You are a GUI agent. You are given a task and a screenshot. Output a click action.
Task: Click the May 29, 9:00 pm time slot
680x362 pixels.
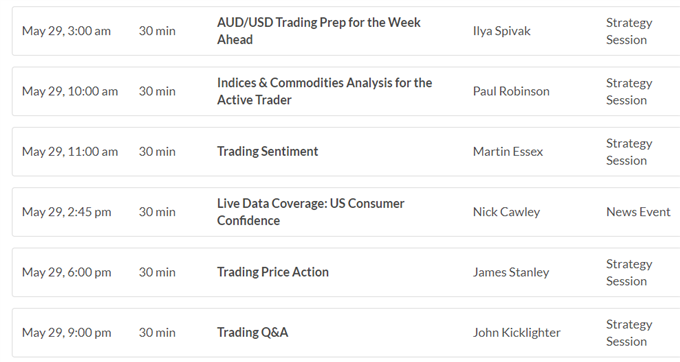pyautogui.click(x=66, y=332)
